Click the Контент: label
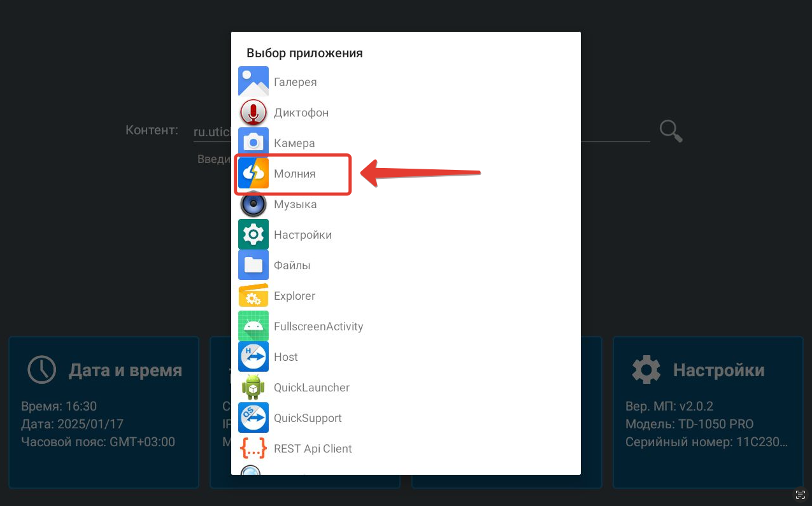812x506 pixels. point(152,130)
